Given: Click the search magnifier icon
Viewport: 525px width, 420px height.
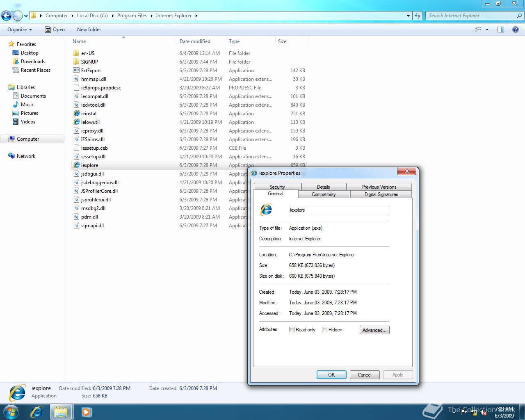Looking at the screenshot, I should [x=519, y=16].
